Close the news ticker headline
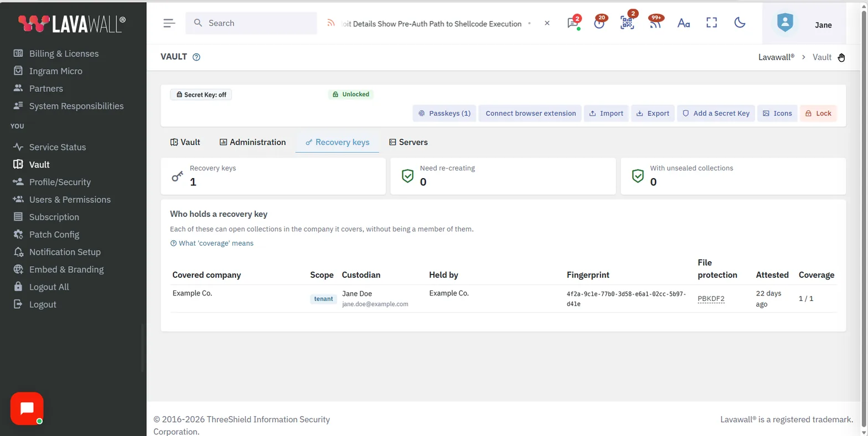Viewport: 868px width, 436px height. pyautogui.click(x=547, y=23)
